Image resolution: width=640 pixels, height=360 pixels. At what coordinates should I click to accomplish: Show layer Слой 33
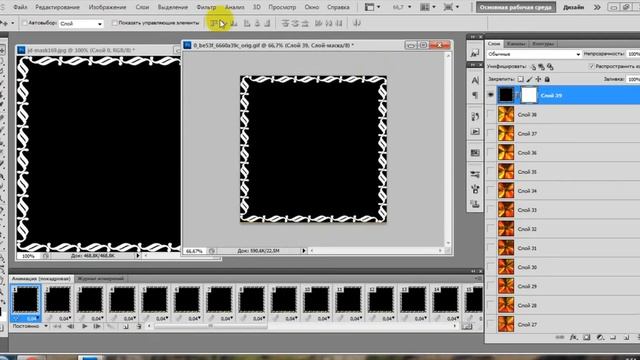pos(491,210)
